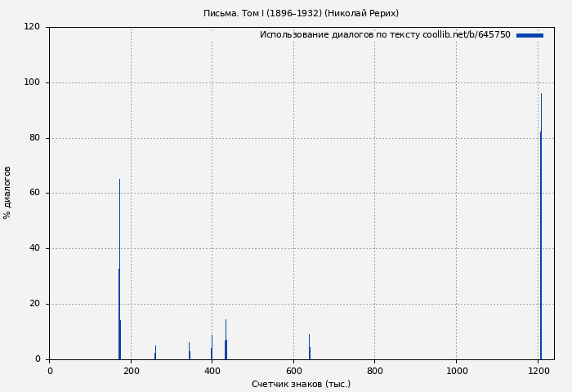Click the x-axis tick label 1200
The image size is (572, 392).
[537, 371]
